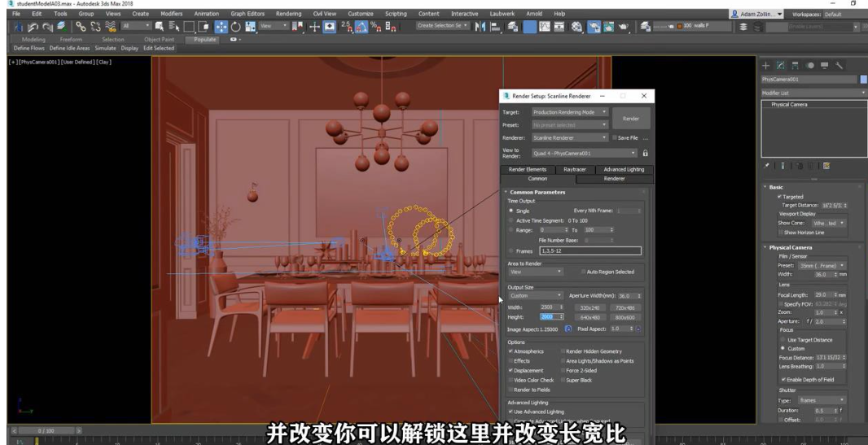Open the Modifier List dropdown

813,93
